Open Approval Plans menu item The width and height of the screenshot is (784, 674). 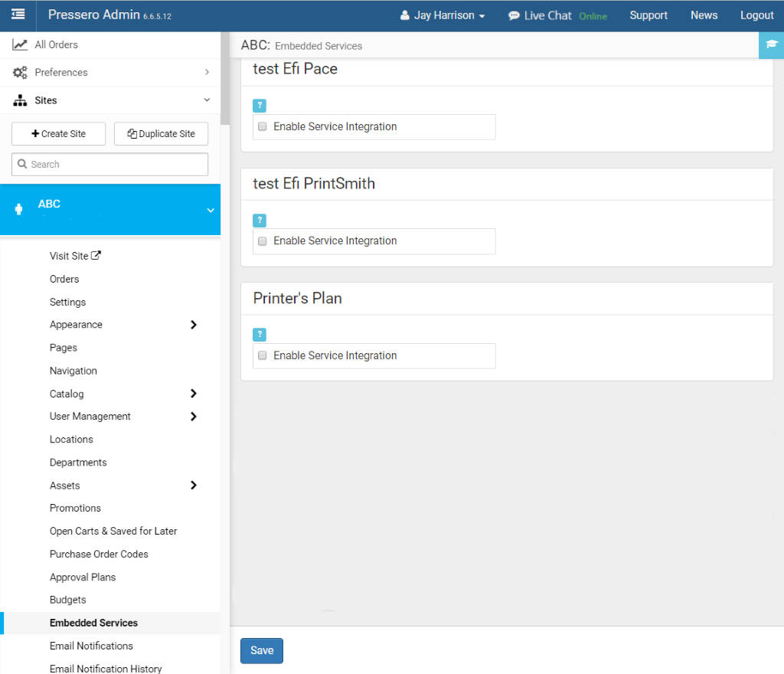pos(83,577)
